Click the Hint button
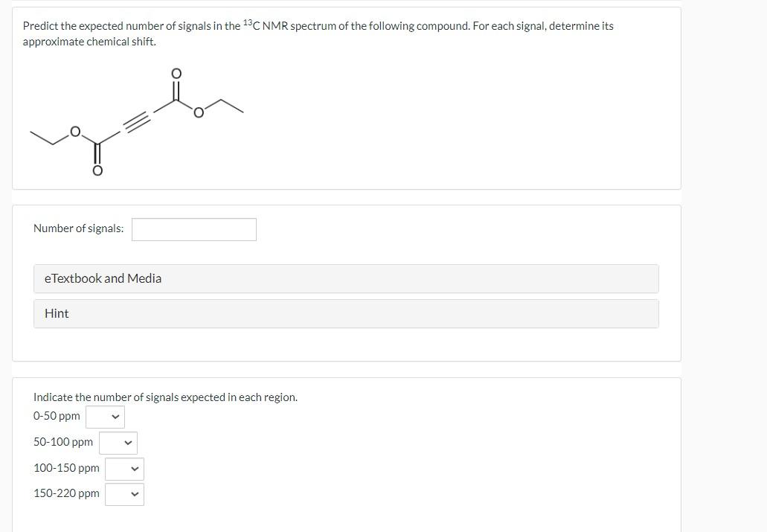767x532 pixels. [x=346, y=313]
